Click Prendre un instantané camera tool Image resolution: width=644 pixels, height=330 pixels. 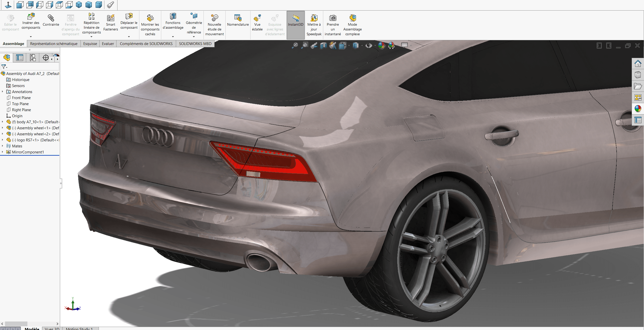pos(333,25)
